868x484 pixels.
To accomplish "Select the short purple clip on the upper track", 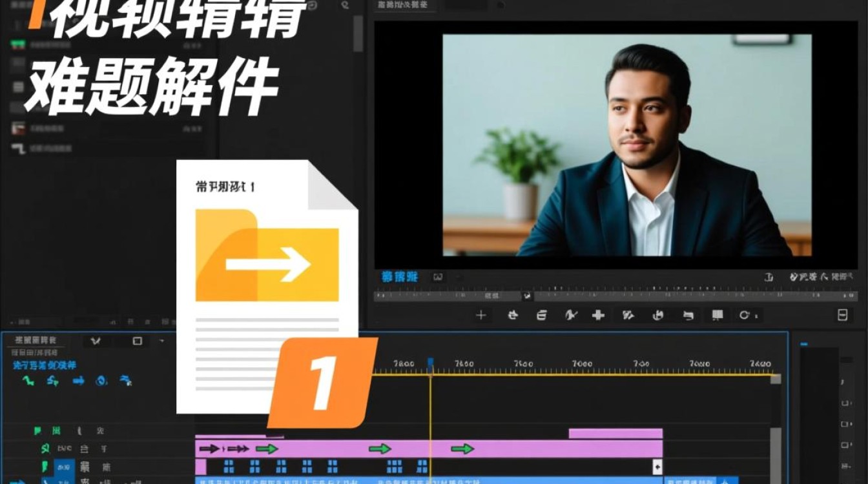I will pyautogui.click(x=615, y=433).
